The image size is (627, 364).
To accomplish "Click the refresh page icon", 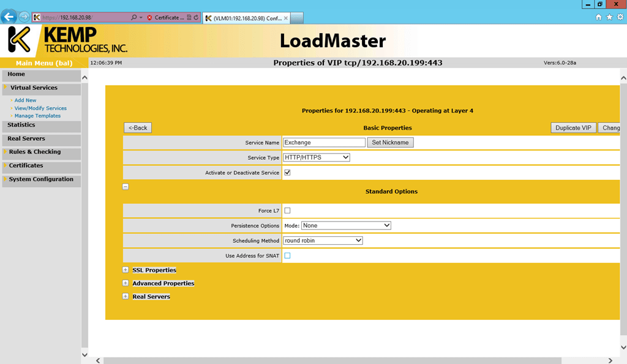I will (196, 18).
